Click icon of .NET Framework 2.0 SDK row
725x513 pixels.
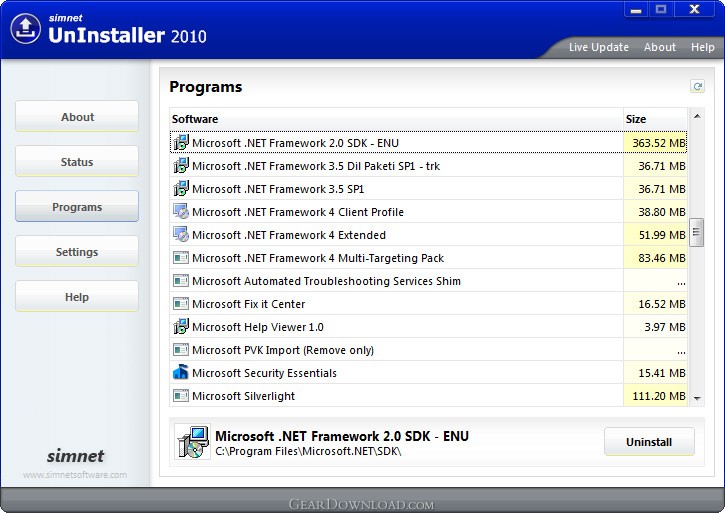point(181,142)
